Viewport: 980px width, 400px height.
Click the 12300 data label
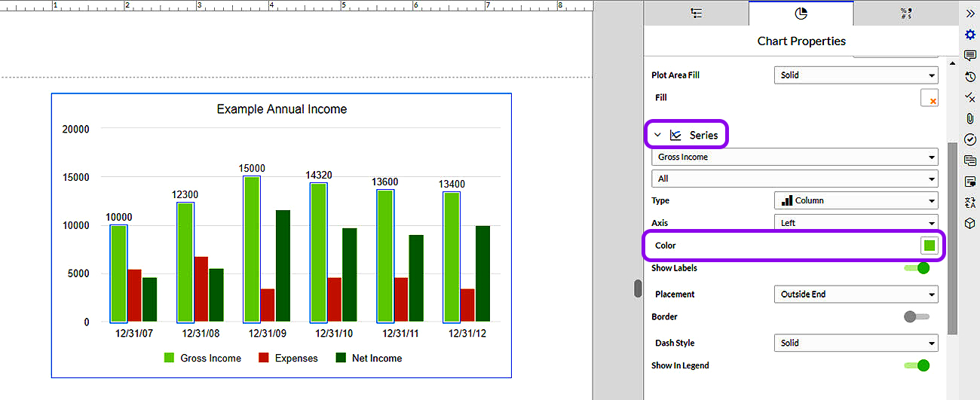(x=185, y=194)
